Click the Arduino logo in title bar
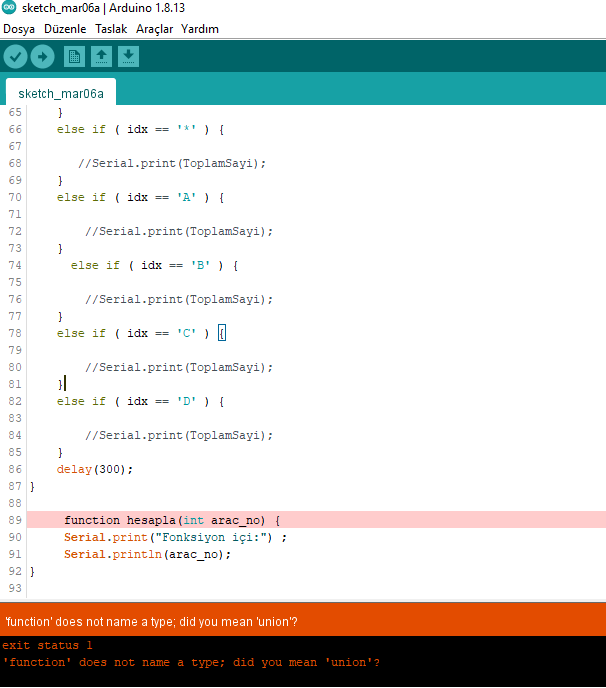Image resolution: width=606 pixels, height=688 pixels. point(9,9)
